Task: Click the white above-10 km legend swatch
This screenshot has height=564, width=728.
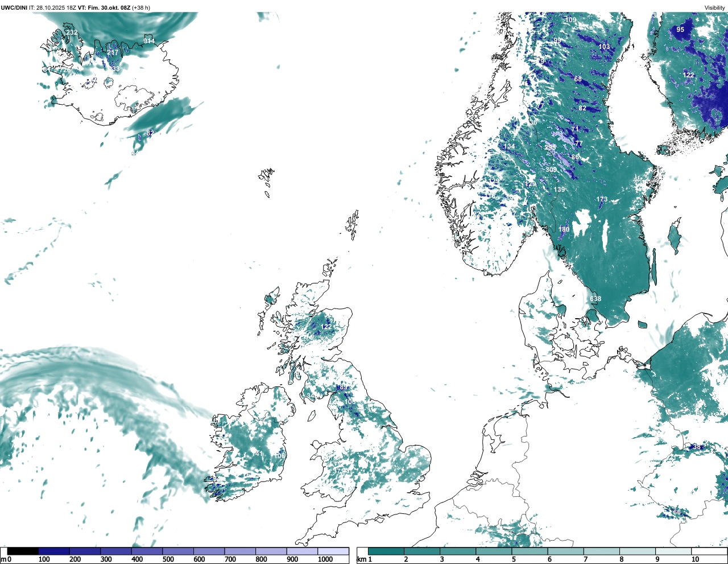Action: (x=709, y=551)
